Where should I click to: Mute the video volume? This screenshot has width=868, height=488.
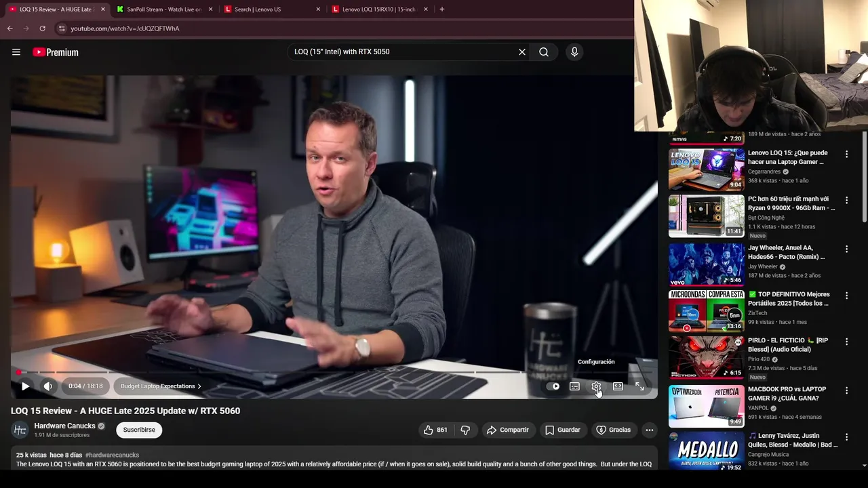tap(48, 386)
